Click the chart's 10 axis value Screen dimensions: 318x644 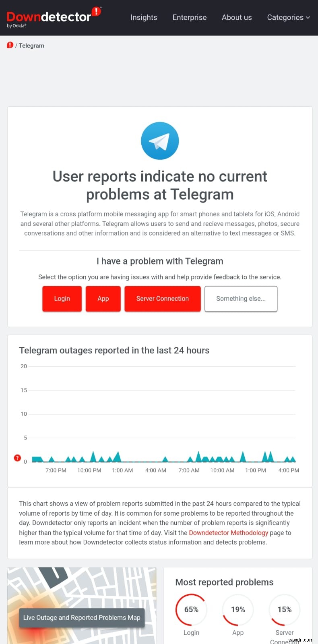click(x=24, y=414)
